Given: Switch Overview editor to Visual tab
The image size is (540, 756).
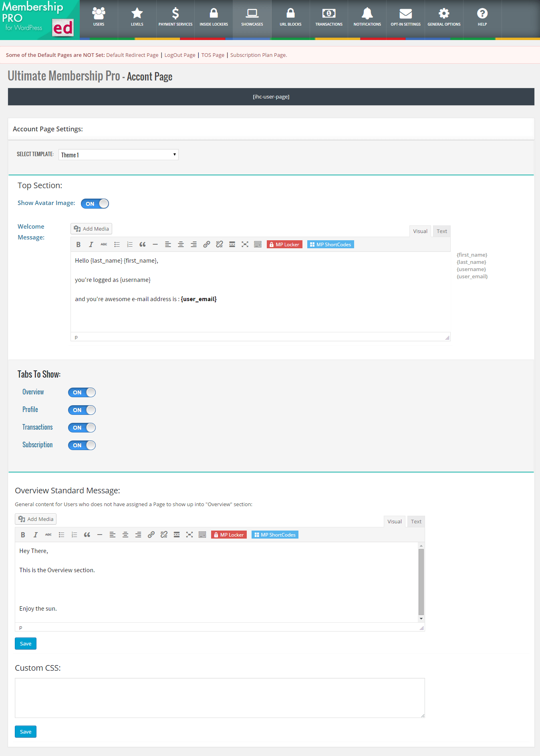Looking at the screenshot, I should 395,521.
